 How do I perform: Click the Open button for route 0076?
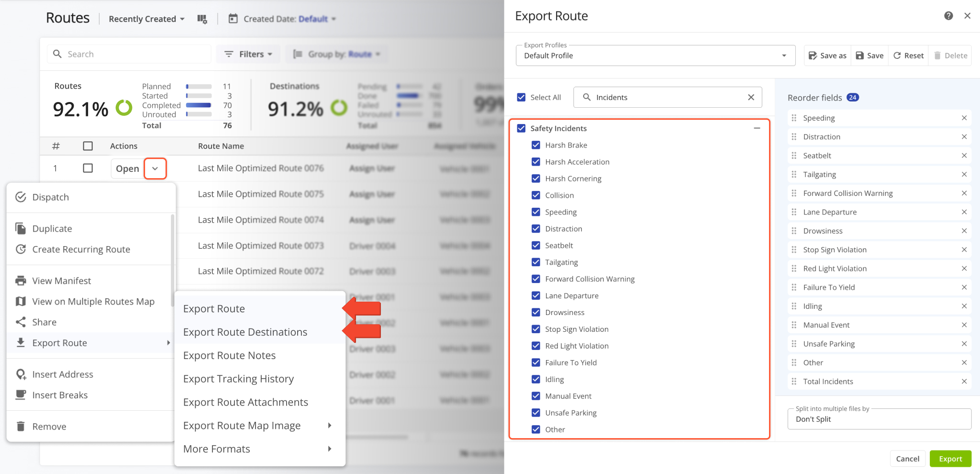(127, 169)
